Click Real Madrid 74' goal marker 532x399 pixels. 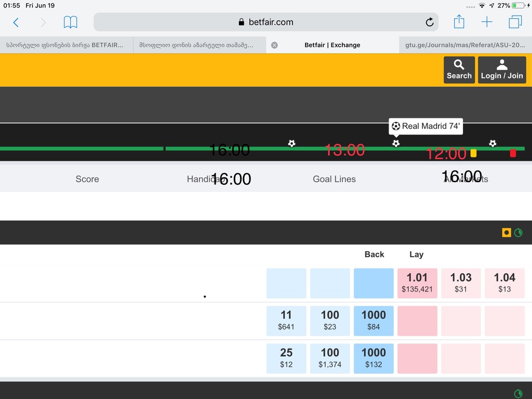click(x=395, y=143)
